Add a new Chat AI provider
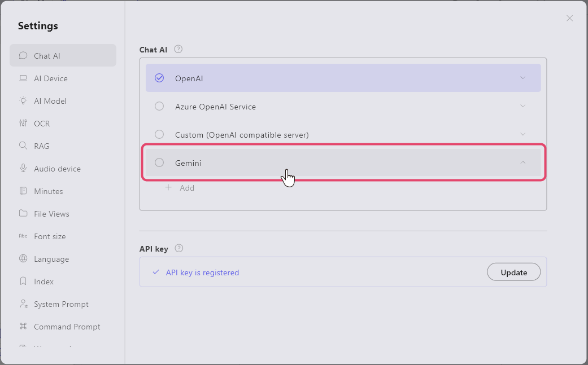 click(x=180, y=188)
